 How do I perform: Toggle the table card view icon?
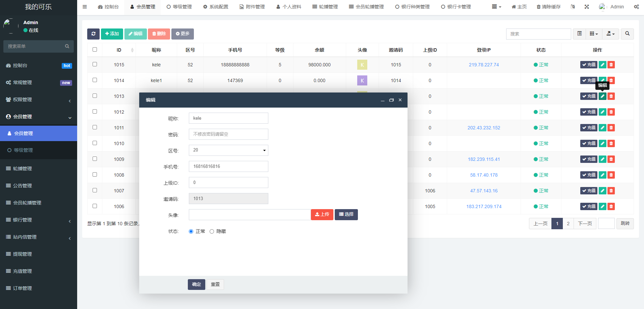[579, 34]
